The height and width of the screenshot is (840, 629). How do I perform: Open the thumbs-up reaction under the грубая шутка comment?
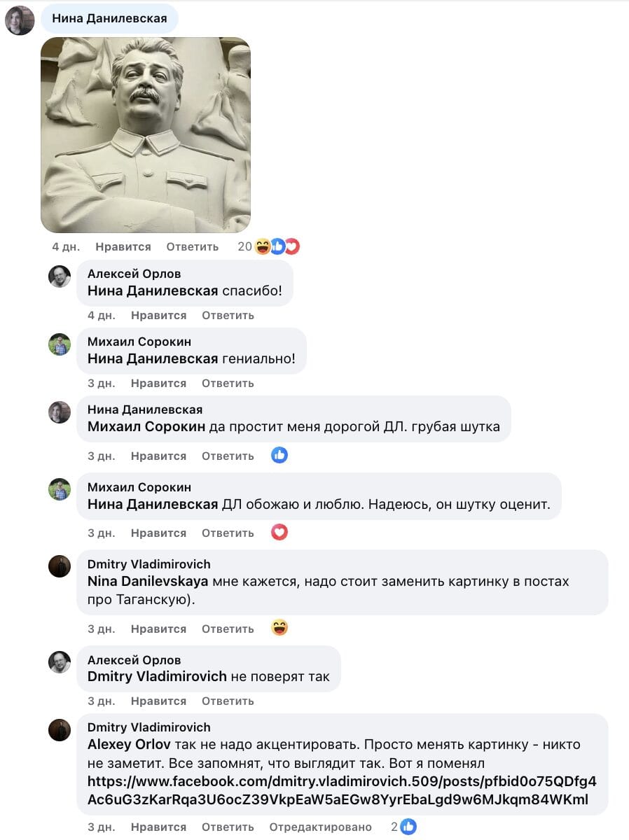(279, 456)
